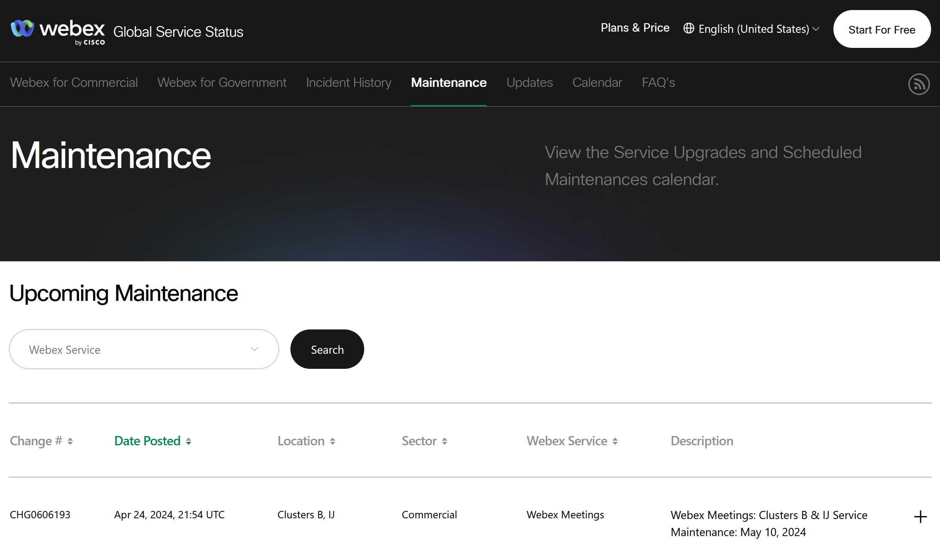The width and height of the screenshot is (940, 560).
Task: Click the Webex logo
Action: point(57,30)
